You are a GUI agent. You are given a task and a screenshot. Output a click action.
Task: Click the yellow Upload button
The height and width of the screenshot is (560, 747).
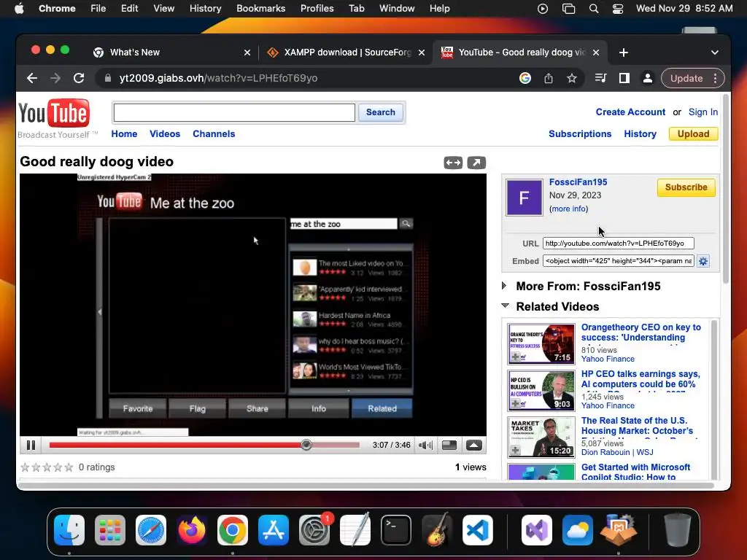[693, 134]
